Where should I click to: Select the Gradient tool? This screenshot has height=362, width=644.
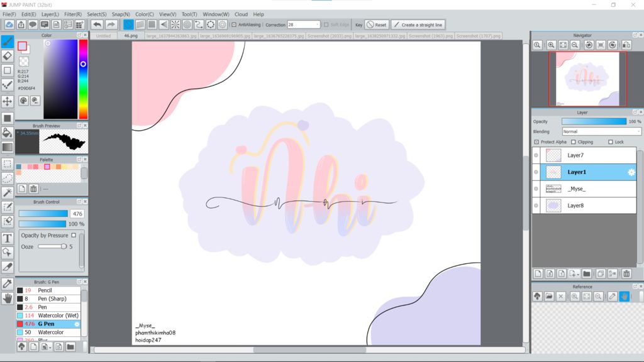[8, 147]
